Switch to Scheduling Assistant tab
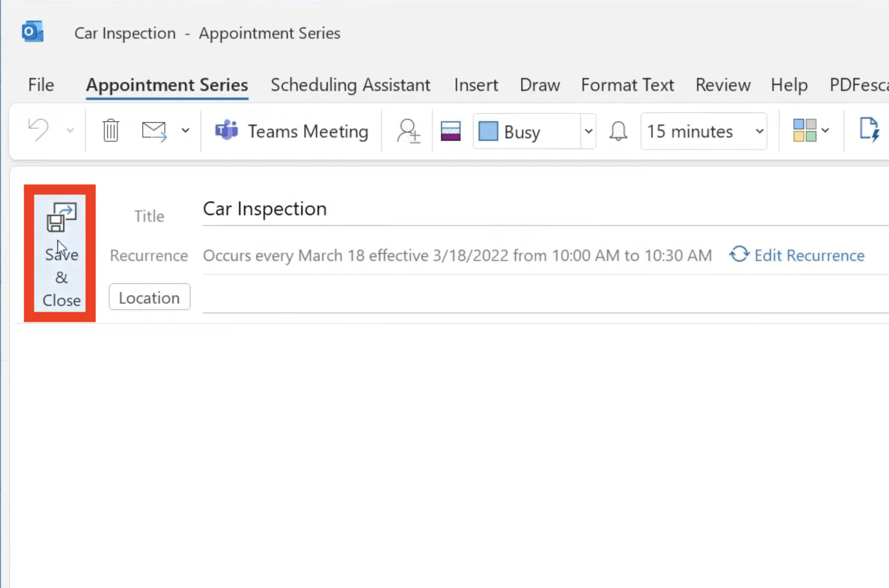The height and width of the screenshot is (588, 889). click(x=350, y=85)
